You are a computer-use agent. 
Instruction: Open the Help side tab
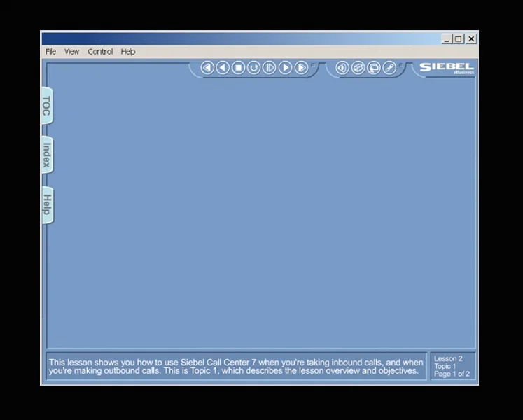click(47, 205)
